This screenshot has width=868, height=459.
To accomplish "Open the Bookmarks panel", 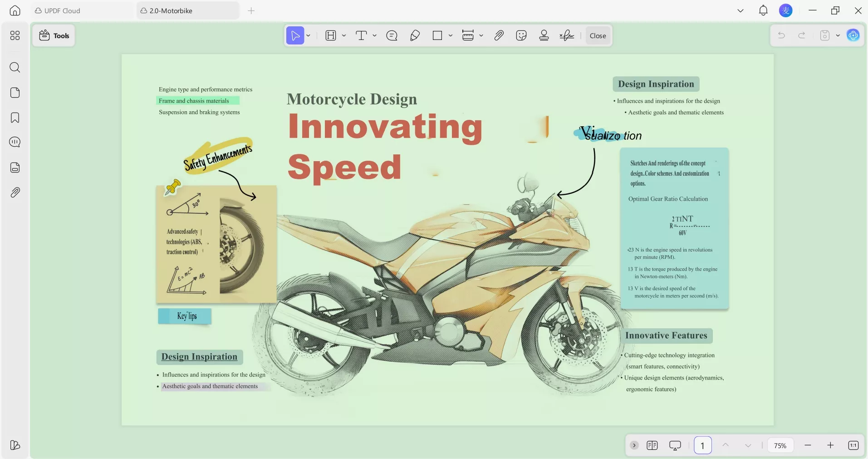I will pyautogui.click(x=15, y=118).
